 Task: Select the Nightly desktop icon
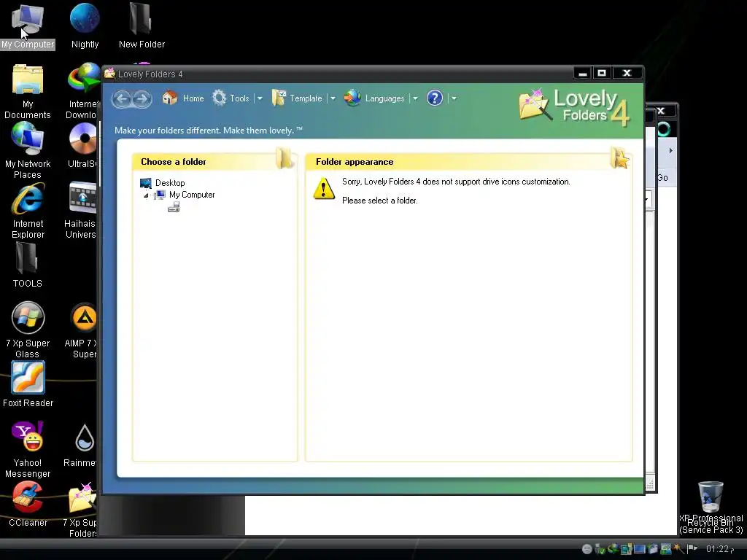click(85, 26)
